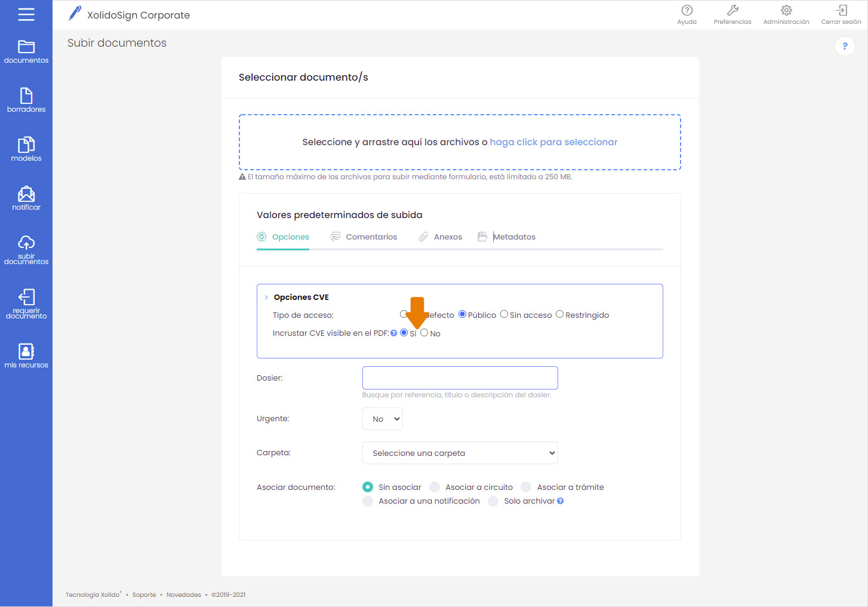This screenshot has width=868, height=607.
Task: Select Público access type
Action: click(x=462, y=314)
